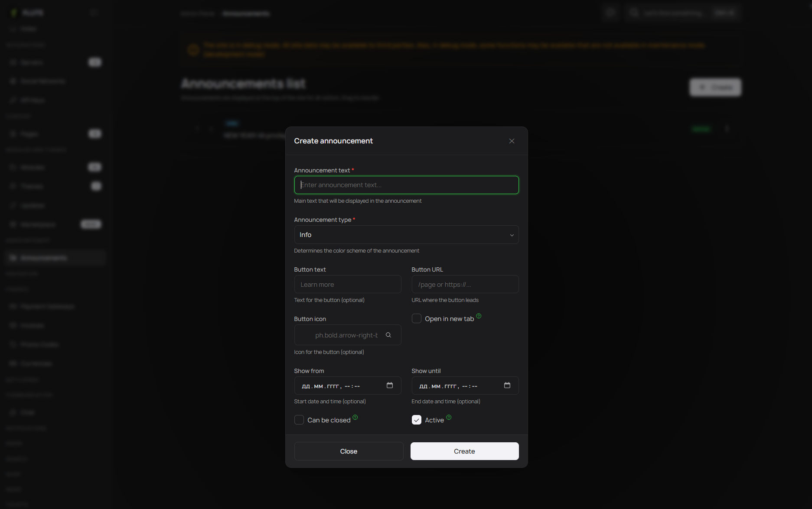Click the chevron arrow on the Info selector
The height and width of the screenshot is (509, 812).
(x=512, y=235)
